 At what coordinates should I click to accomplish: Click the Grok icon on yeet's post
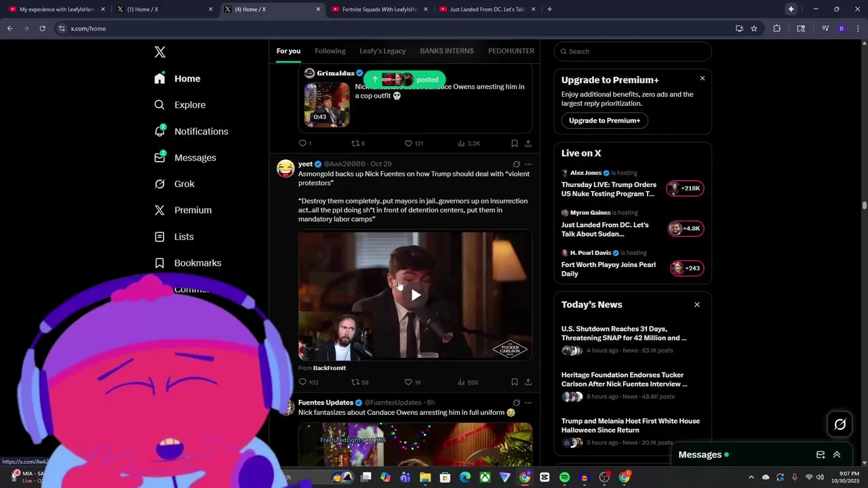[x=516, y=164]
